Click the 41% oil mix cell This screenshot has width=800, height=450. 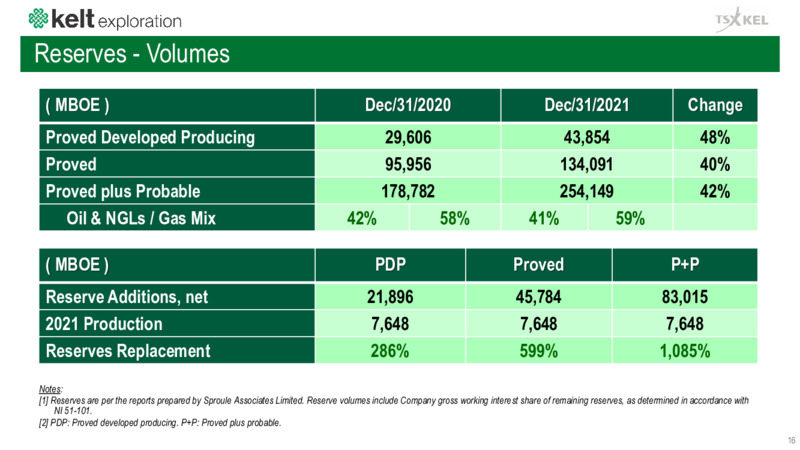pyautogui.click(x=544, y=218)
